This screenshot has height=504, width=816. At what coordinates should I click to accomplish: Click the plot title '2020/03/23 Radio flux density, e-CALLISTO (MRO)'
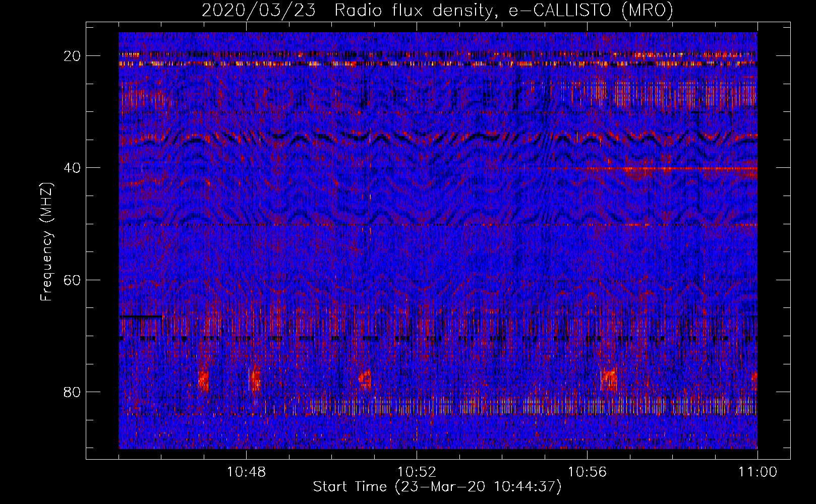coord(437,10)
